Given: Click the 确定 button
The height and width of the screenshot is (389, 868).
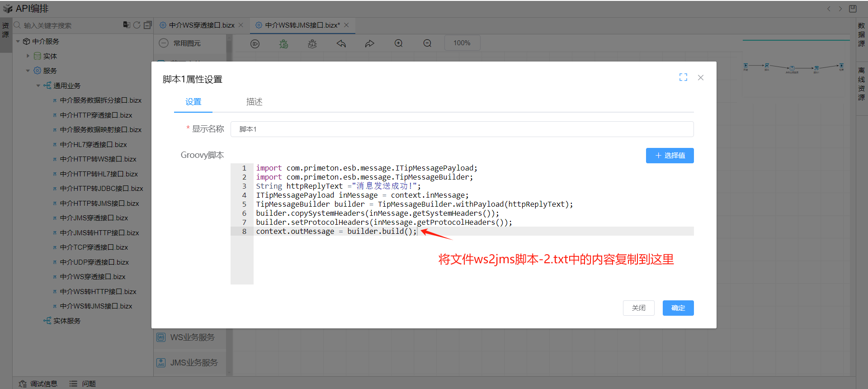Looking at the screenshot, I should (678, 308).
